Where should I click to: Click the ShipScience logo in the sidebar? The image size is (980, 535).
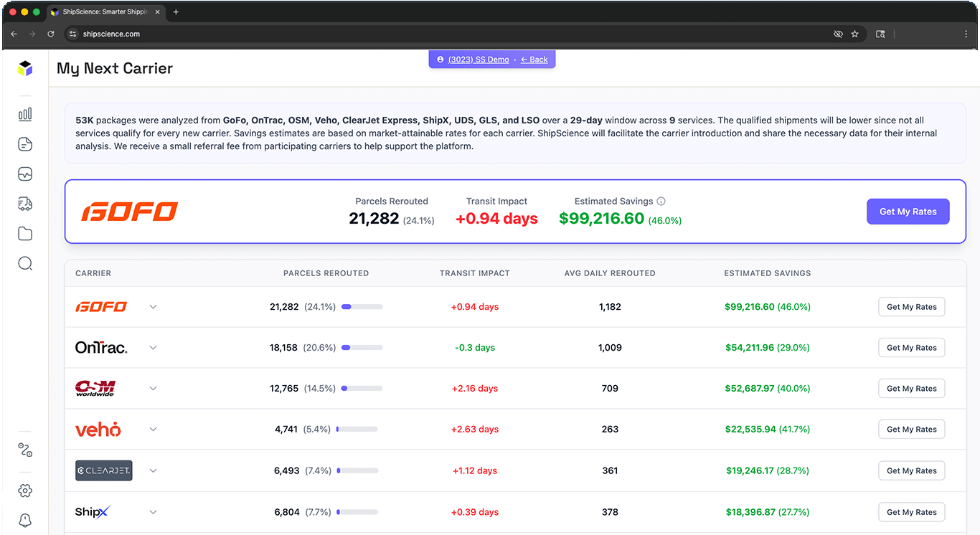[25, 68]
